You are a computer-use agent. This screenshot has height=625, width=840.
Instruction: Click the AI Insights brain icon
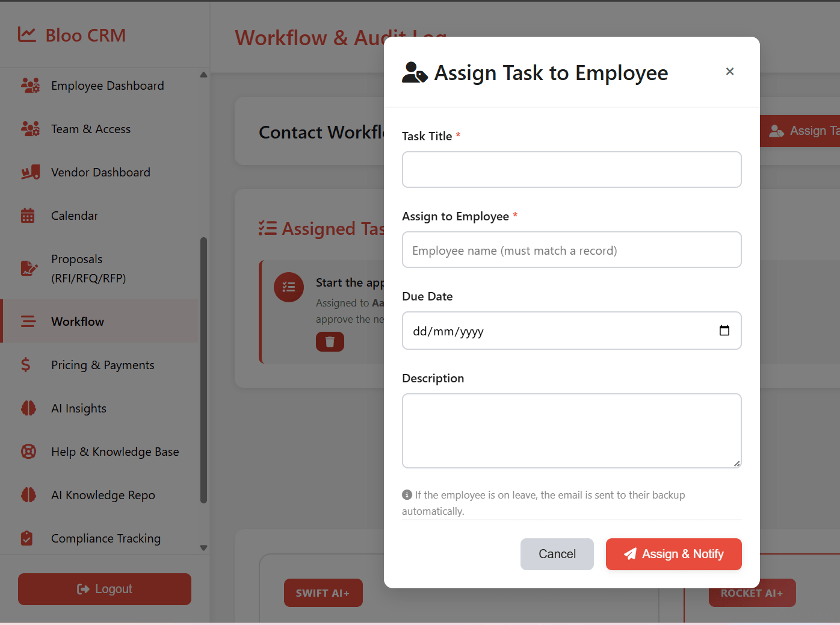28,408
